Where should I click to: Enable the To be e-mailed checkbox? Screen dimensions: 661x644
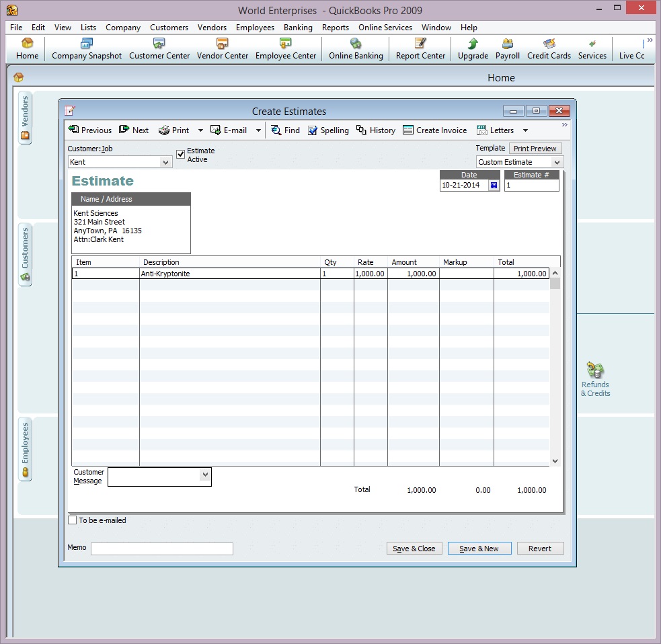click(73, 520)
